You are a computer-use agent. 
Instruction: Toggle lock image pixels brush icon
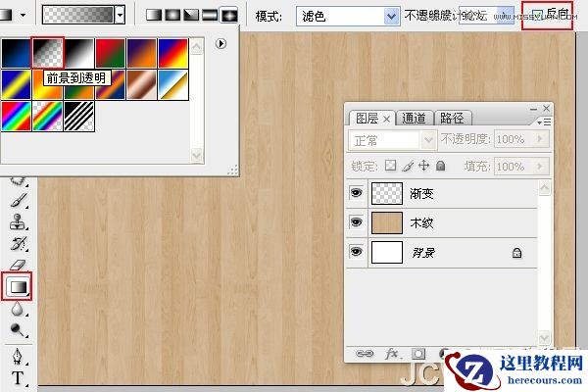coord(408,166)
